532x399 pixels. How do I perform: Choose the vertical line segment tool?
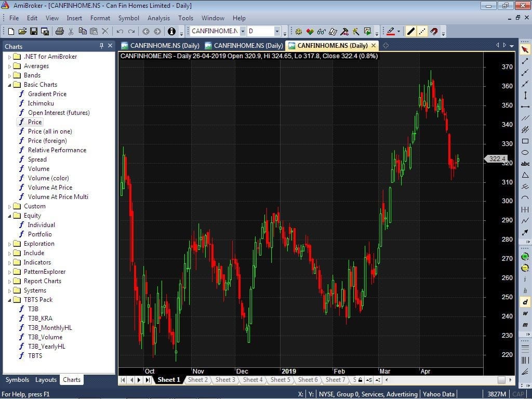point(525,96)
